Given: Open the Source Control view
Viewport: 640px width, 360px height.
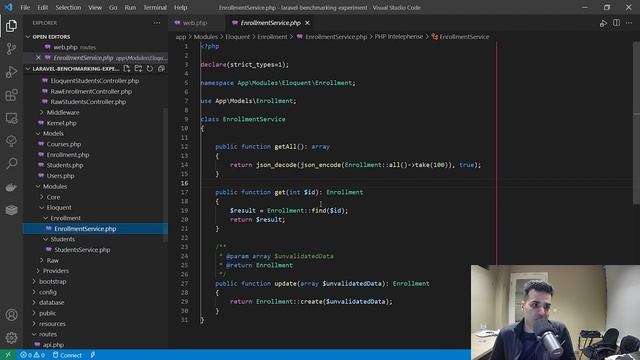Looking at the screenshot, I should [11, 49].
